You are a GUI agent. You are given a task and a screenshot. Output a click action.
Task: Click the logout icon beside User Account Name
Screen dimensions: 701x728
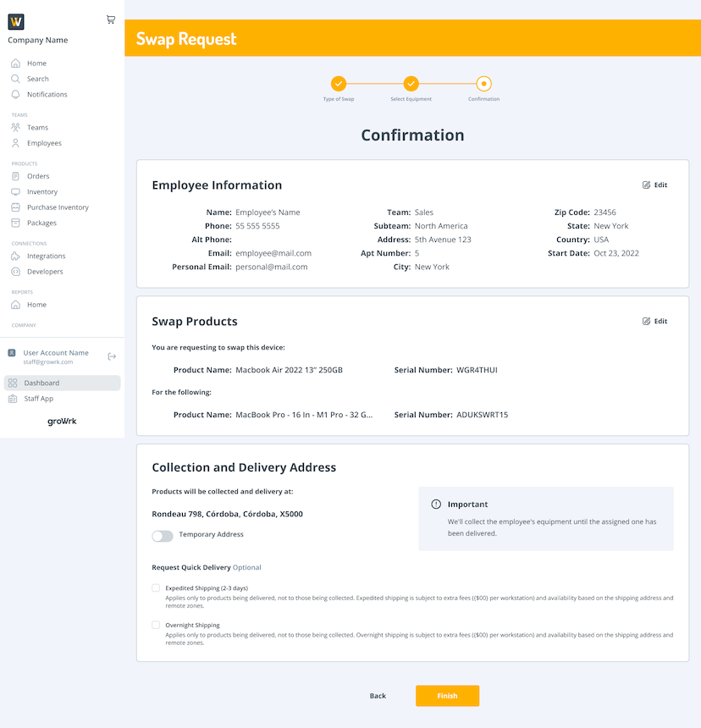[x=112, y=356]
